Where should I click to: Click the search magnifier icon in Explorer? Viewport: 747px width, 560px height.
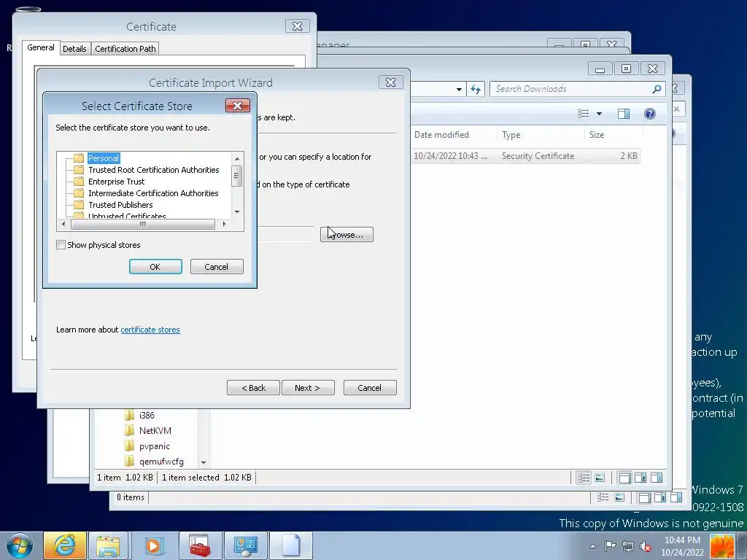(657, 89)
